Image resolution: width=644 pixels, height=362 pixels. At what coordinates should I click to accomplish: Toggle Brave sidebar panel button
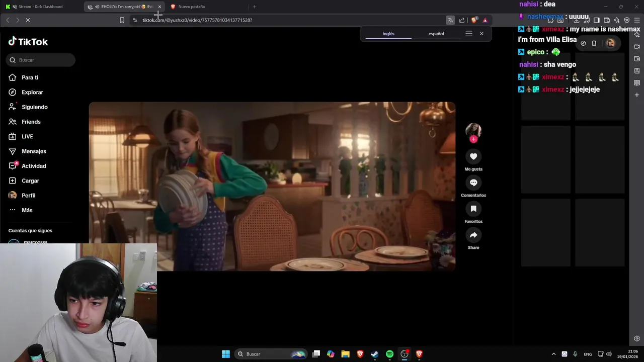click(x=596, y=20)
